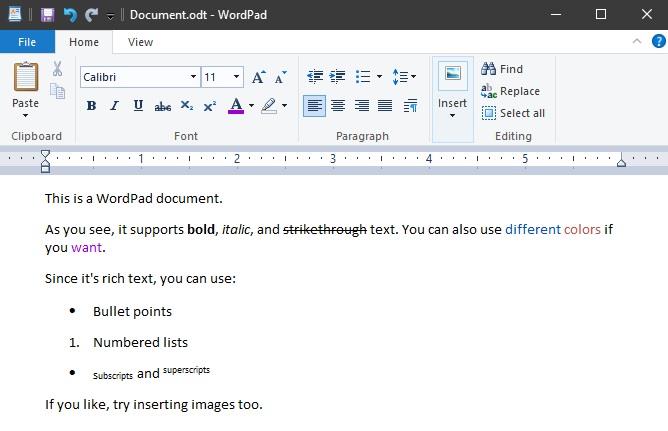Click the WordPad app icon in title bar
Screen dimensions: 668x431
(15, 14)
